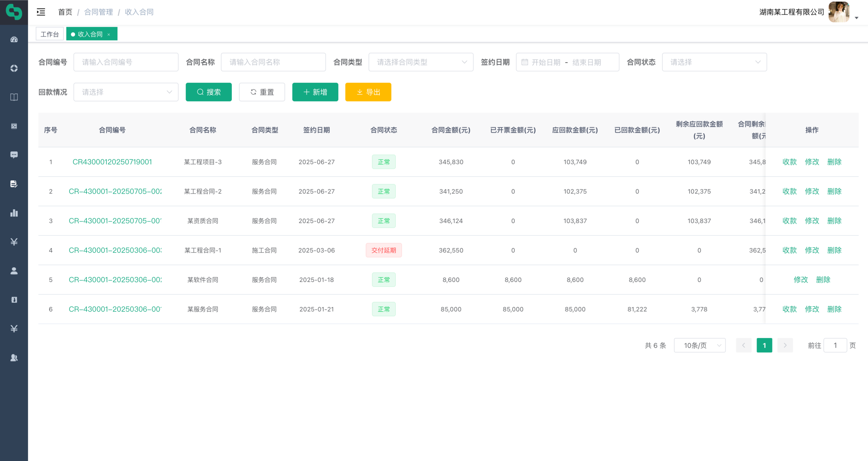Screen dimensions: 868x461
Task: Close the 收入合同 tab with its x
Action: 109,34
